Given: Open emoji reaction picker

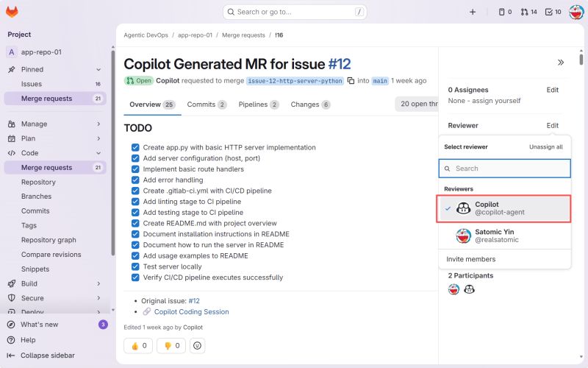Looking at the screenshot, I should pos(197,346).
